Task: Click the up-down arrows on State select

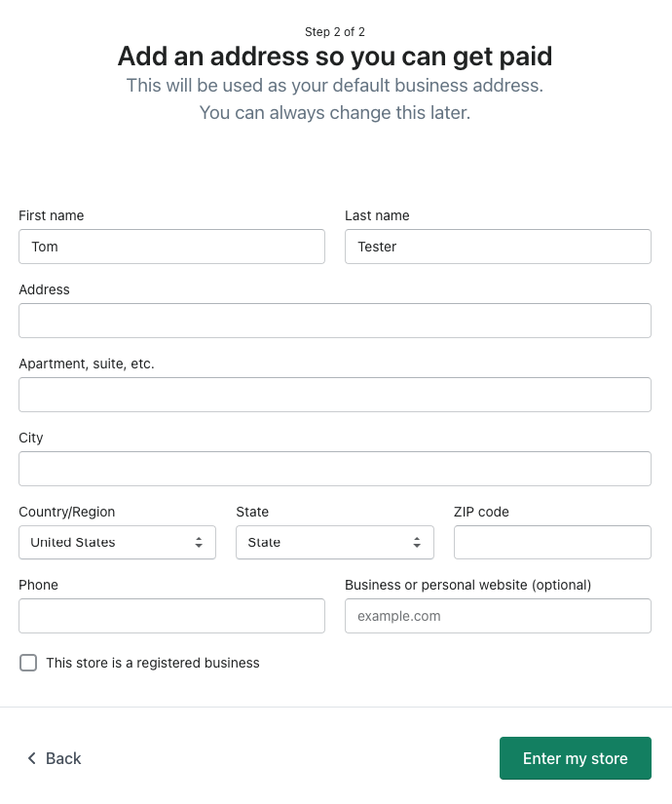Action: coord(417,543)
